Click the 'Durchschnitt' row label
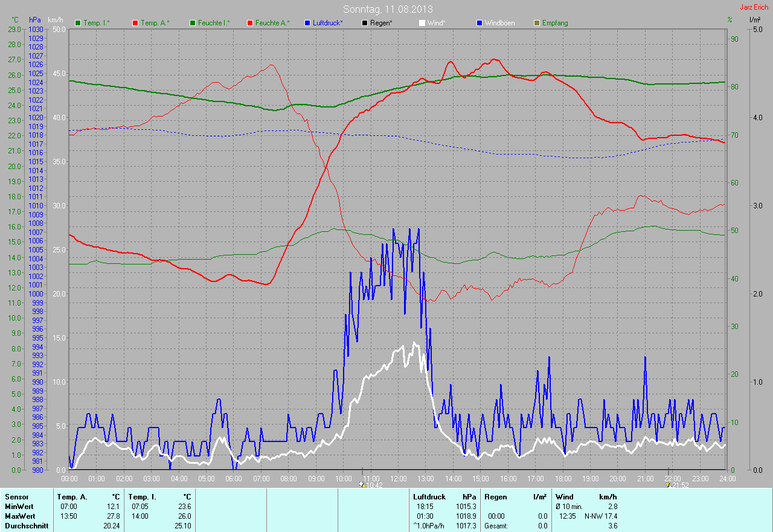The image size is (773, 532). point(27,526)
